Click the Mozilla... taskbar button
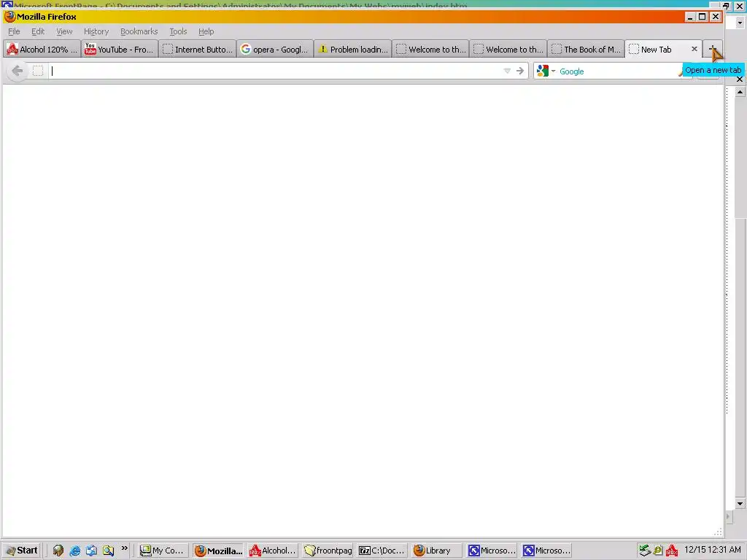Viewport: 747px width, 560px height. click(x=218, y=551)
